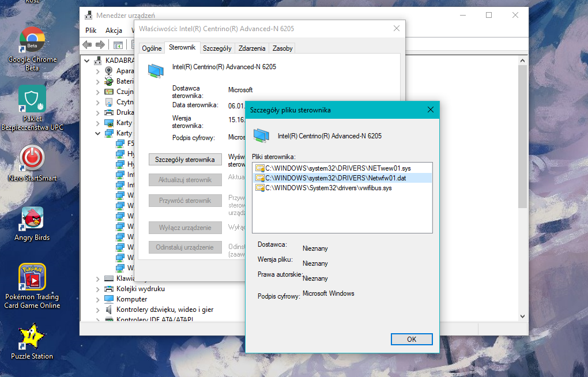Select Kontrolery dźwięku, wideo i gier item

[x=165, y=310]
